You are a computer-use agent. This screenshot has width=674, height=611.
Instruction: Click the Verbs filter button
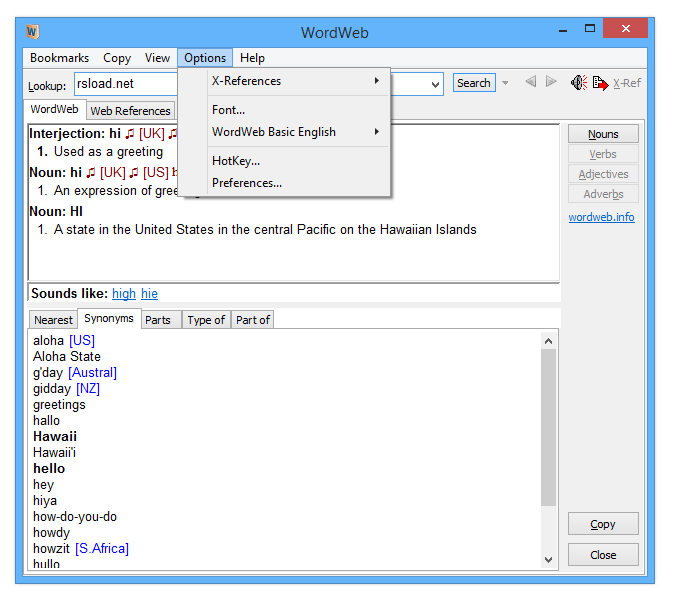point(603,154)
